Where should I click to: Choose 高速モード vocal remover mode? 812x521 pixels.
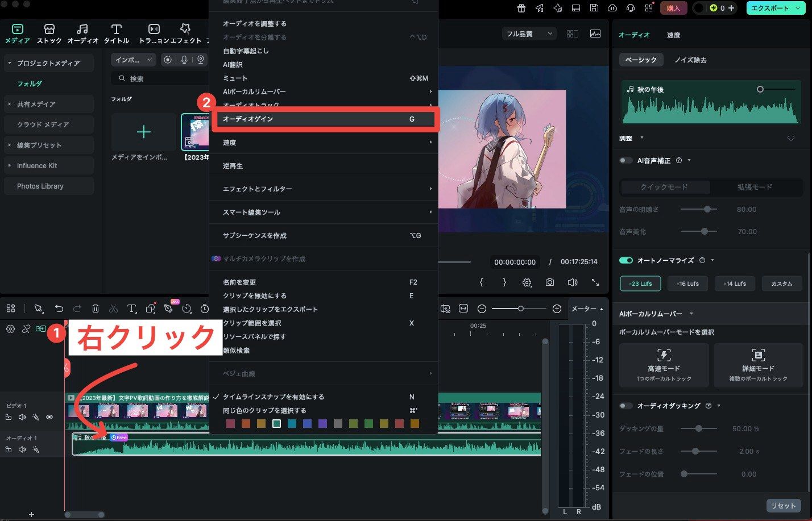(664, 365)
